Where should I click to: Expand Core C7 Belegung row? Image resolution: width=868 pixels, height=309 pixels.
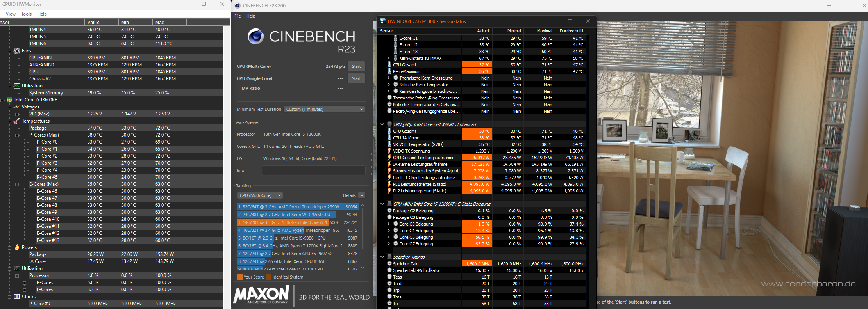(388, 244)
